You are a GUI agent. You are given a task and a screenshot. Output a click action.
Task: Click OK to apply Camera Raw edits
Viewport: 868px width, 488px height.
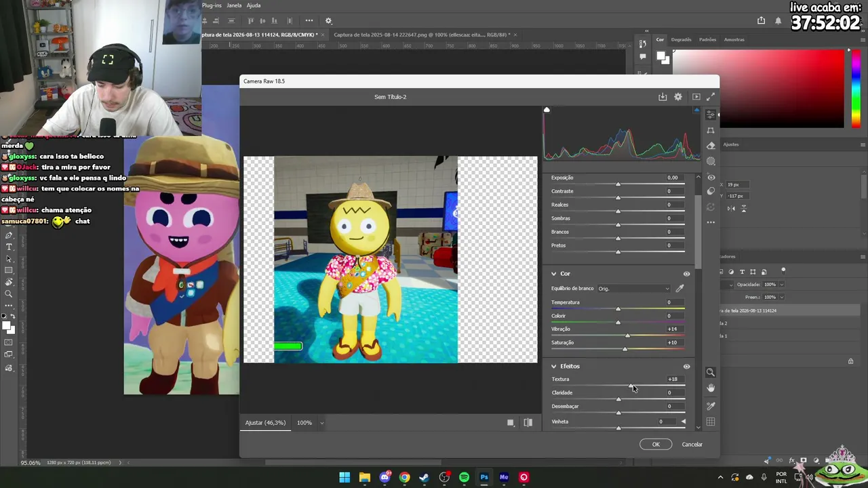pyautogui.click(x=656, y=445)
